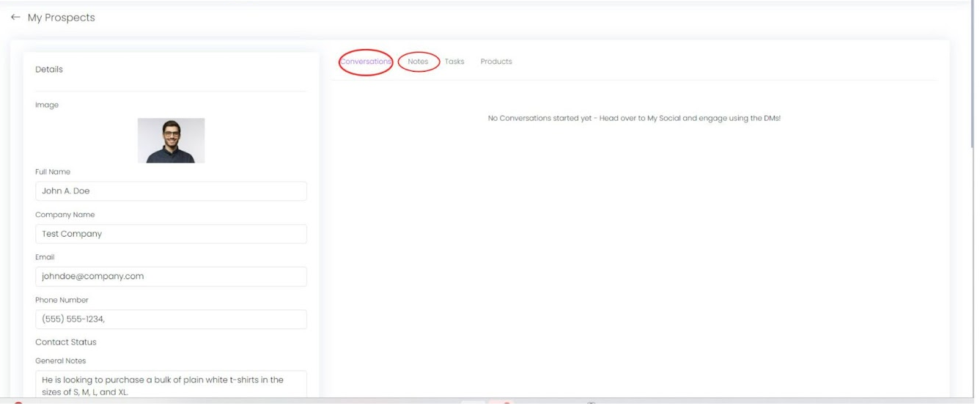Click the Email field with johndoe@company.com
Screen dimensions: 980x411
coord(171,276)
